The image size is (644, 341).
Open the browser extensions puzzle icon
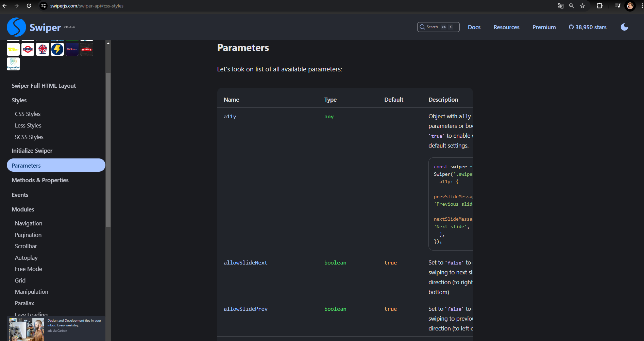(x=600, y=6)
